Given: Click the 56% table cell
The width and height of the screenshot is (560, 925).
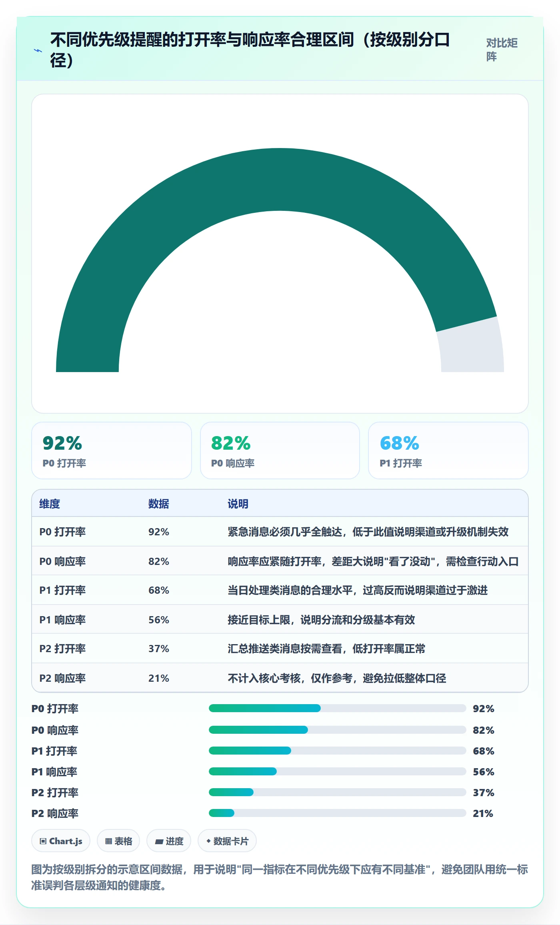Looking at the screenshot, I should click(x=159, y=620).
